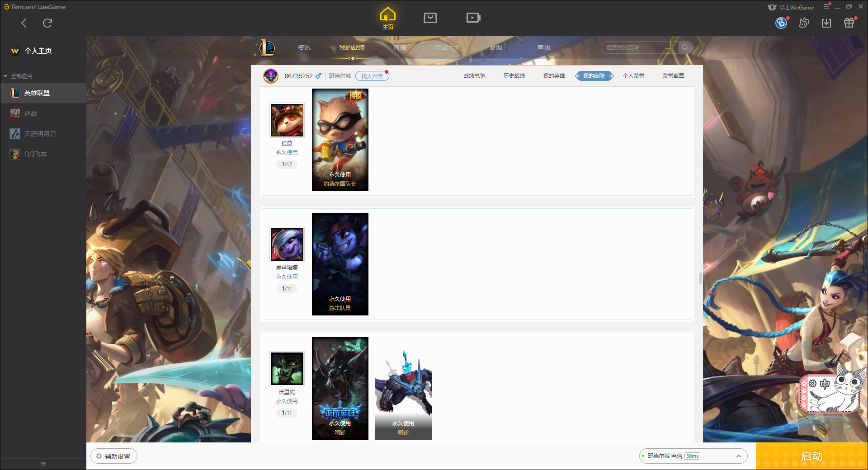Click the 1/12 skin count badge

287,164
